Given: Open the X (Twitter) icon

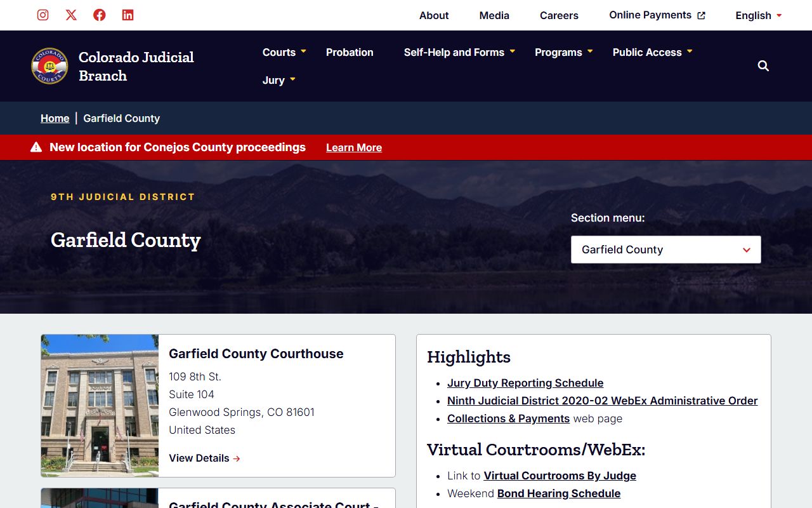Looking at the screenshot, I should point(71,15).
